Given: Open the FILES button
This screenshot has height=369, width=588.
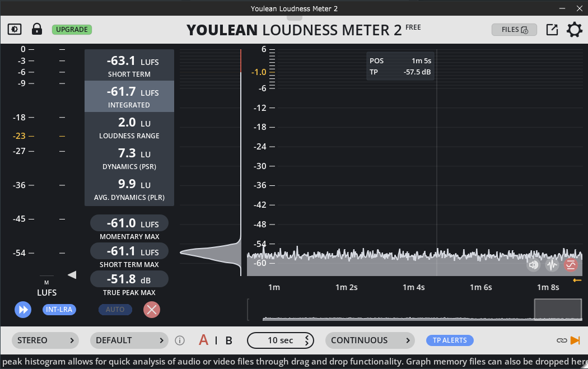Looking at the screenshot, I should pyautogui.click(x=514, y=30).
